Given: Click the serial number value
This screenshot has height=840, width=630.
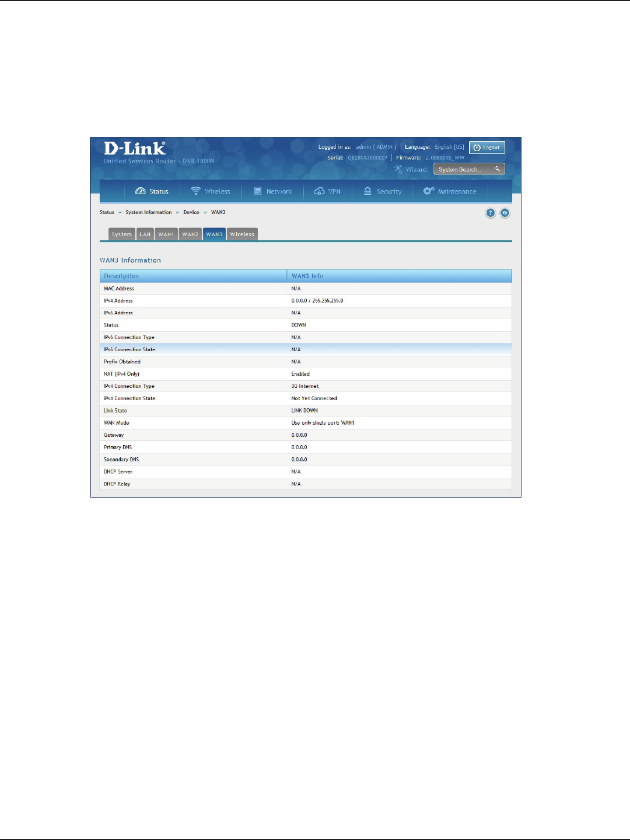Looking at the screenshot, I should [x=367, y=158].
